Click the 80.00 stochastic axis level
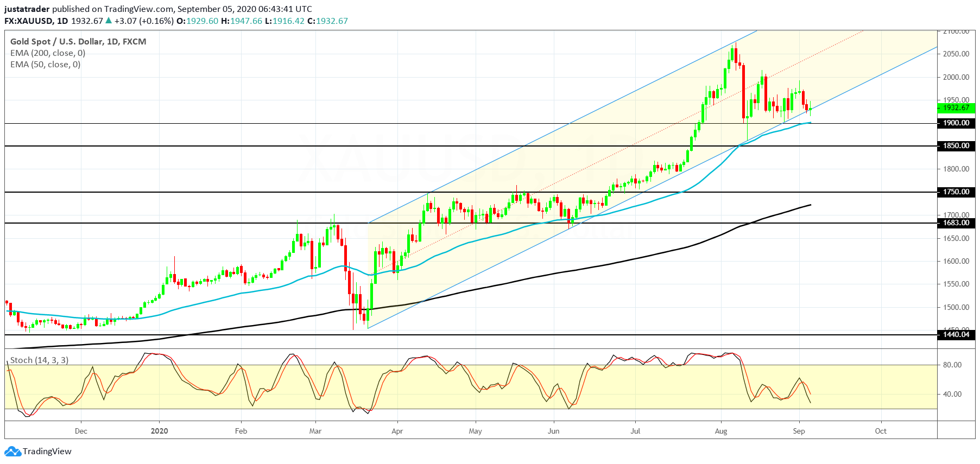The image size is (980, 464). coord(952,365)
